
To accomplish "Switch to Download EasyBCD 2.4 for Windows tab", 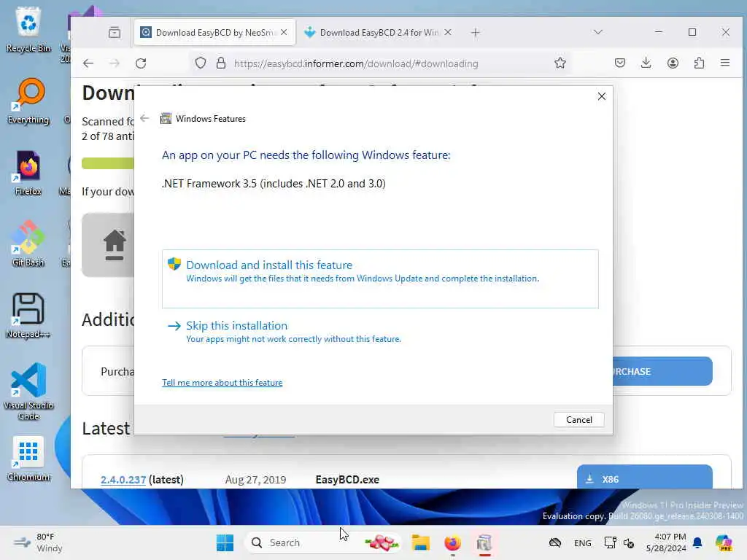I will (x=379, y=32).
